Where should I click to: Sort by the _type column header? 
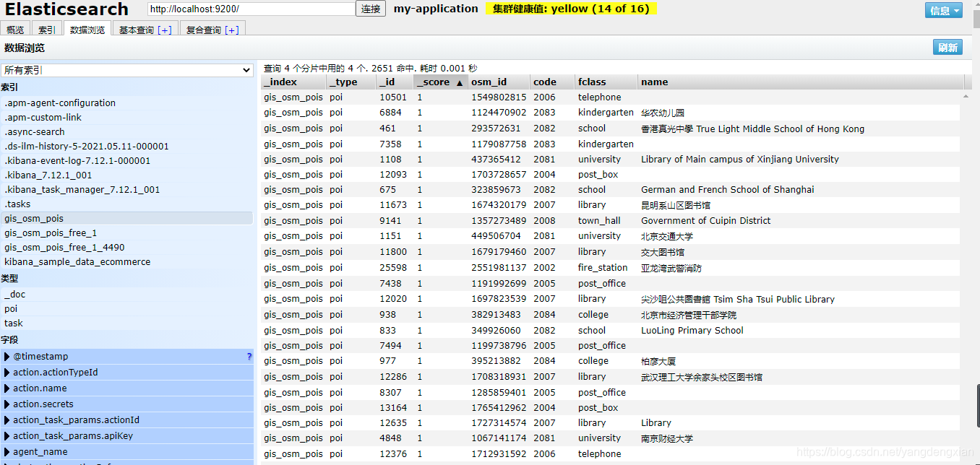(x=351, y=82)
